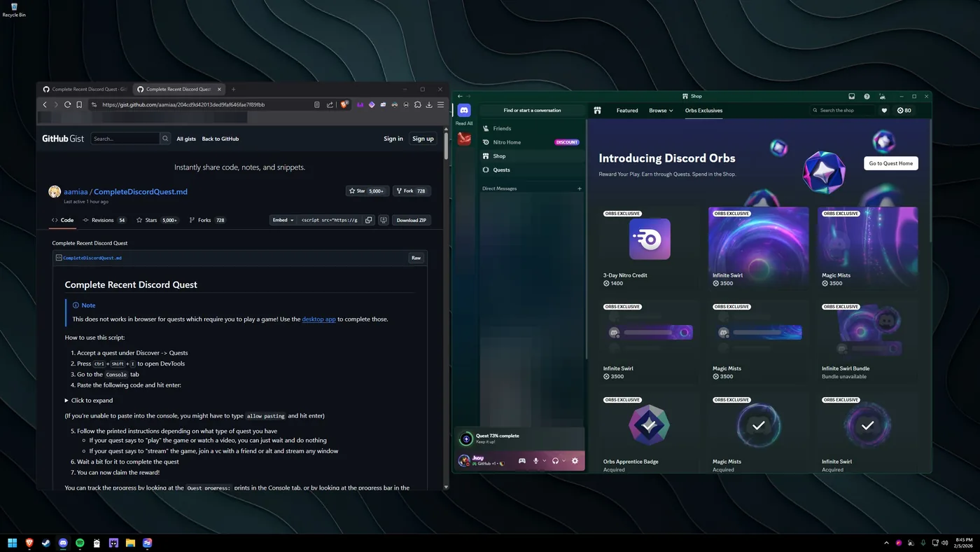Show hidden system tray icons
Screen dimensions: 980x552
(x=887, y=543)
